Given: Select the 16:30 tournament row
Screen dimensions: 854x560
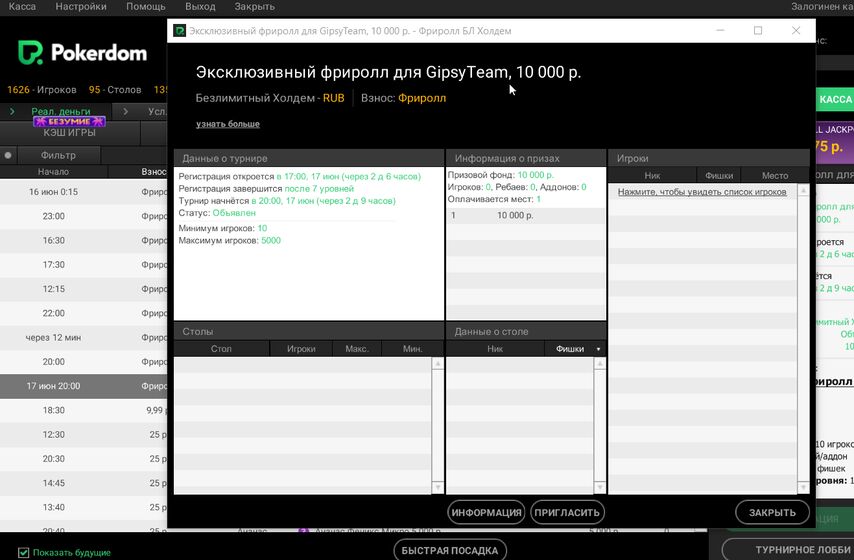Looking at the screenshot, I should pyautogui.click(x=83, y=240).
